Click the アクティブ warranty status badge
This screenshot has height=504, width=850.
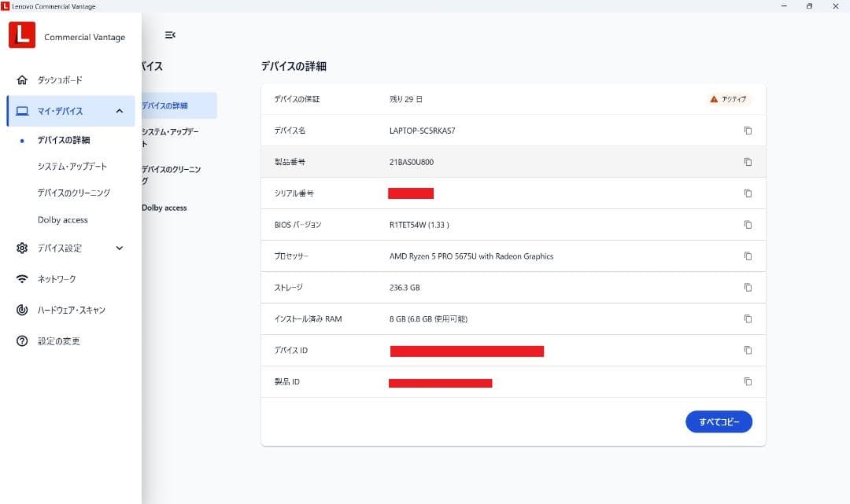coord(729,99)
